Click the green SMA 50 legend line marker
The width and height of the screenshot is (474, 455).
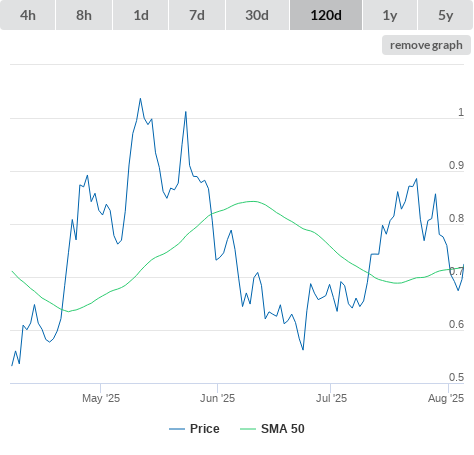point(248,429)
